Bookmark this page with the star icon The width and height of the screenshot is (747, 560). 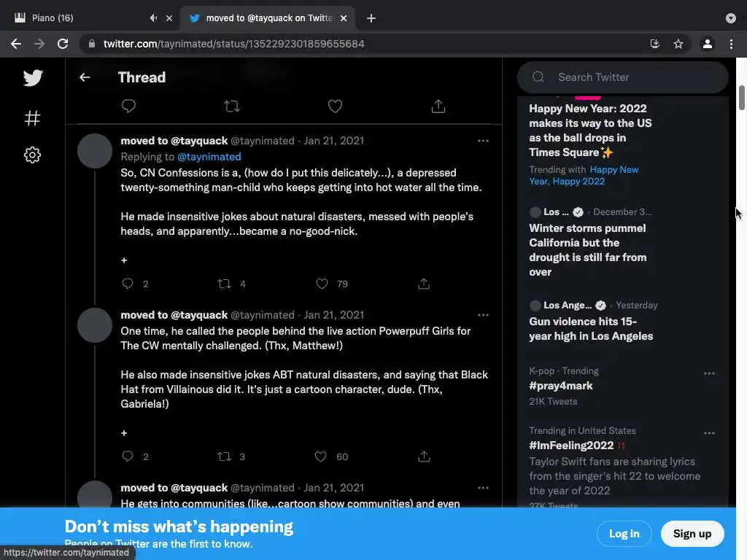coord(678,44)
